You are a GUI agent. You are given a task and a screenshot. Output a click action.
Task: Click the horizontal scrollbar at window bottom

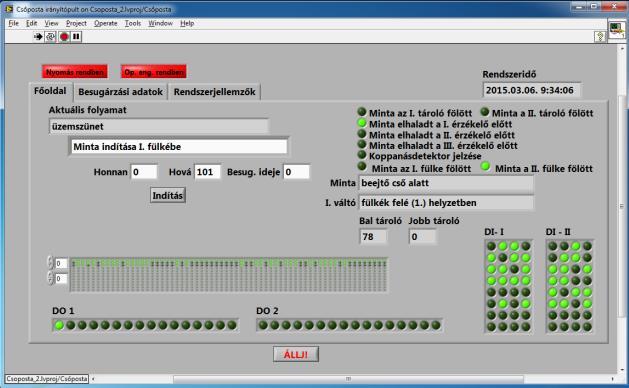[x=348, y=379]
